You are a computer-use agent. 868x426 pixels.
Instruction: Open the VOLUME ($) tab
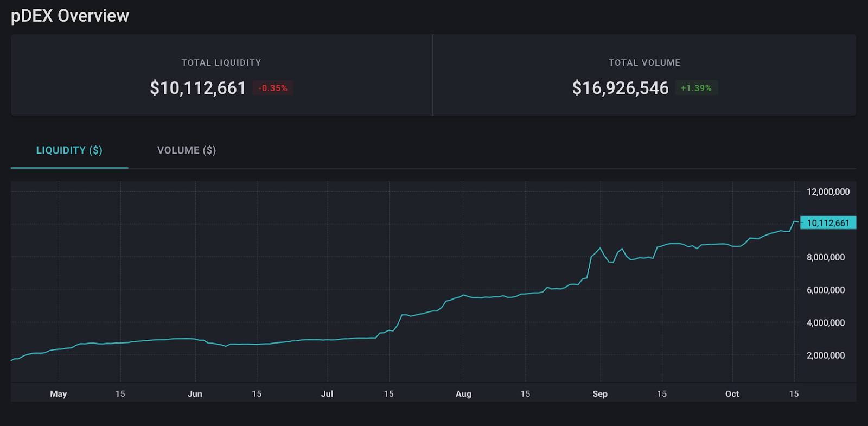187,150
